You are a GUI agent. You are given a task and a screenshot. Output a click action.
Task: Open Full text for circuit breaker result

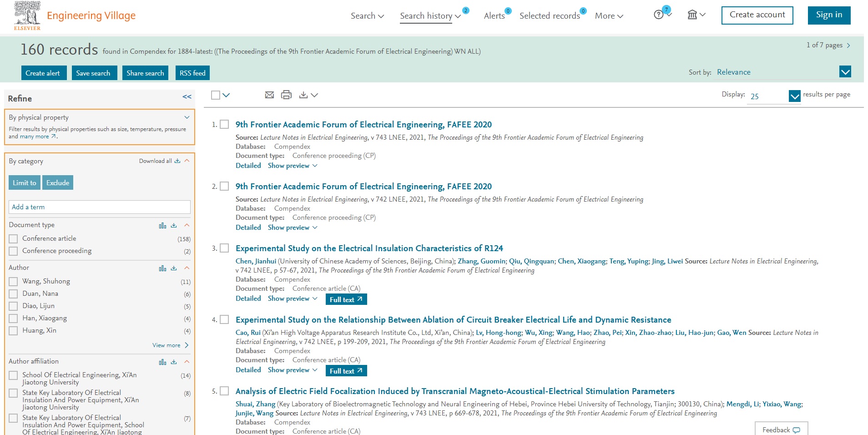[346, 371]
